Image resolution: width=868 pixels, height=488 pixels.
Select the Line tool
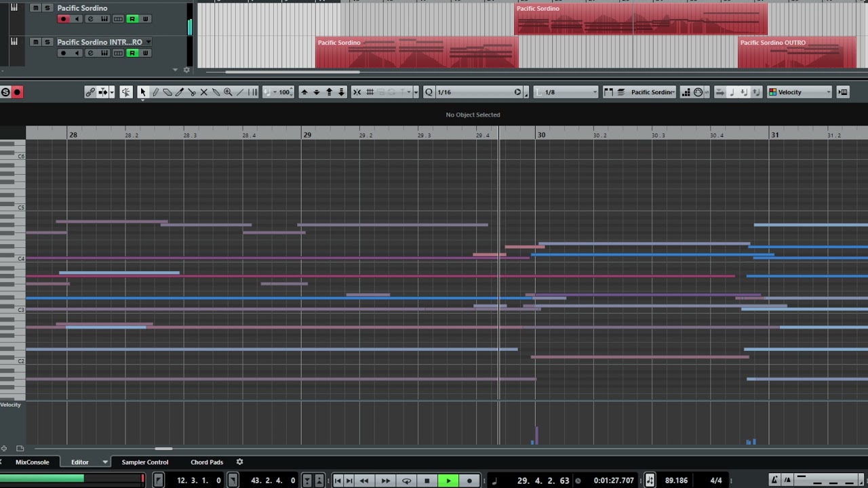coord(240,92)
